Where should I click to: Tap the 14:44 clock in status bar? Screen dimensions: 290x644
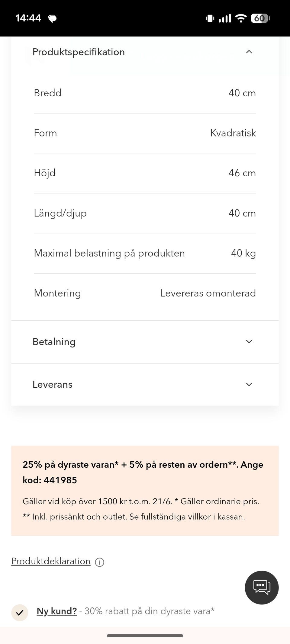tap(28, 18)
